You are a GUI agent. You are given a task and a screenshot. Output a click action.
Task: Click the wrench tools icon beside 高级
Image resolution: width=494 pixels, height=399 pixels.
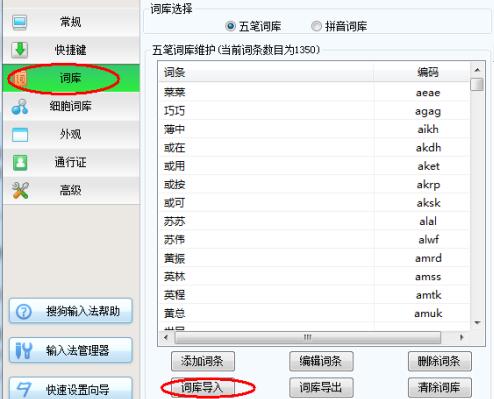(x=20, y=191)
